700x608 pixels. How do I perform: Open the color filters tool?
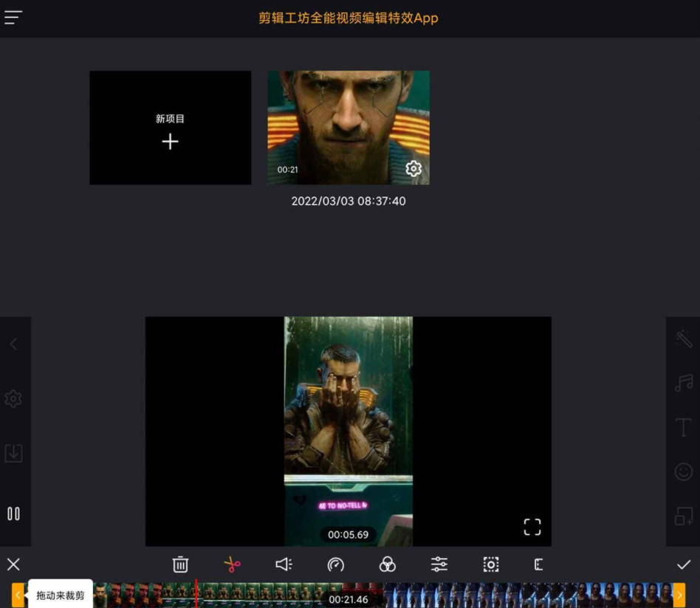[x=388, y=564]
